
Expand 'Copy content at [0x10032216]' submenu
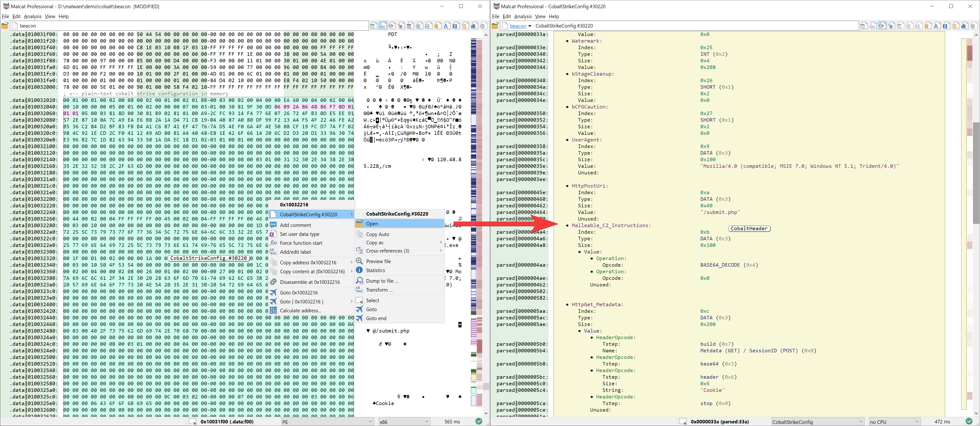[x=311, y=272]
